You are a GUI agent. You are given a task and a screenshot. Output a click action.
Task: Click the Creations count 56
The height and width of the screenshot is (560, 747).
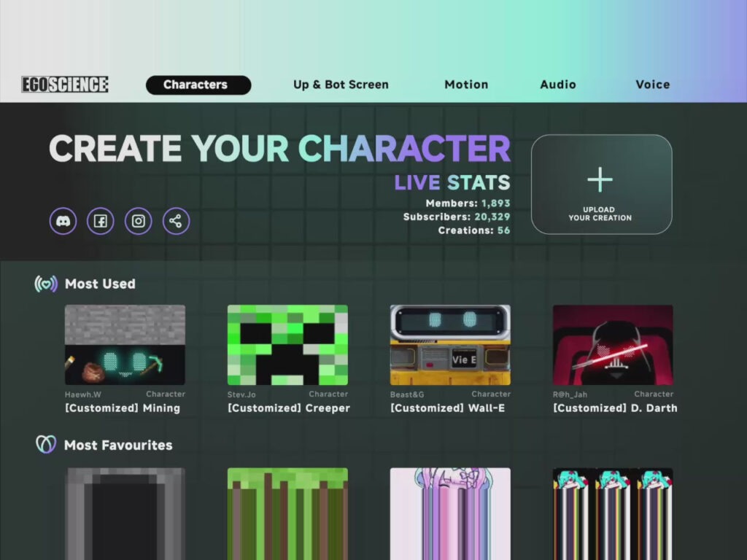tap(503, 230)
